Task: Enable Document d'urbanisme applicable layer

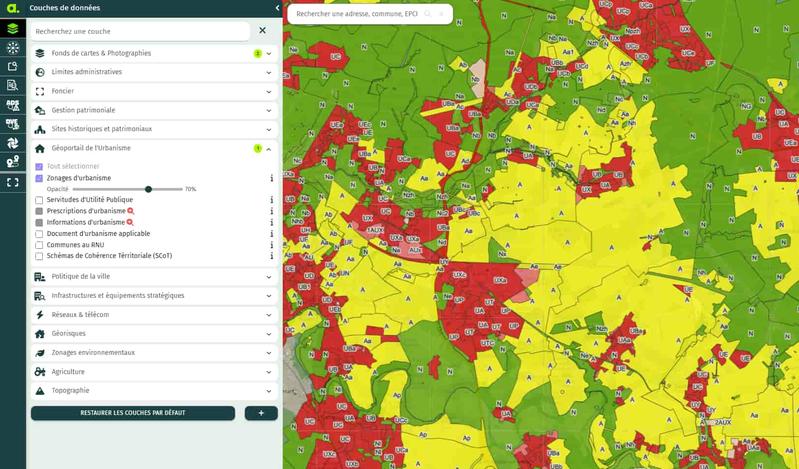Action: [x=39, y=233]
